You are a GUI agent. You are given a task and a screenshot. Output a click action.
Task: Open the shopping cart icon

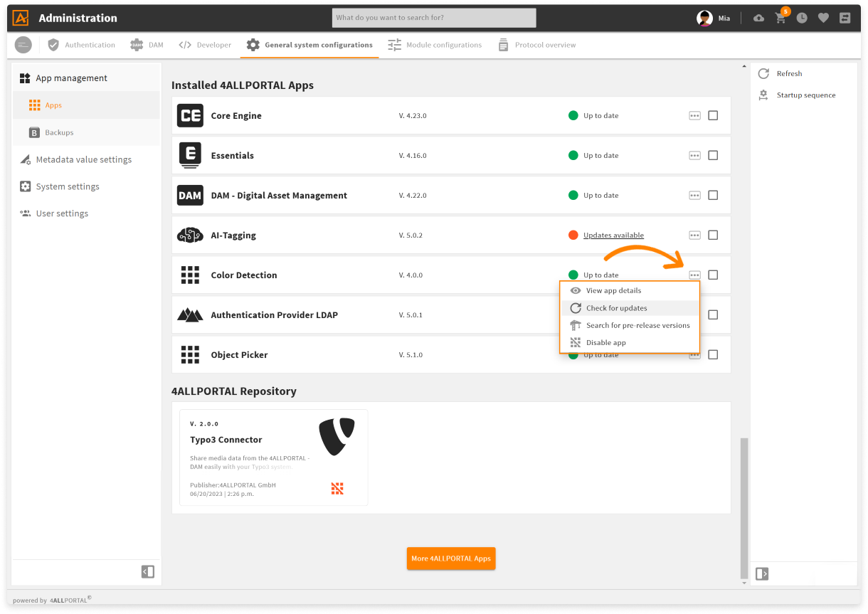pyautogui.click(x=780, y=18)
